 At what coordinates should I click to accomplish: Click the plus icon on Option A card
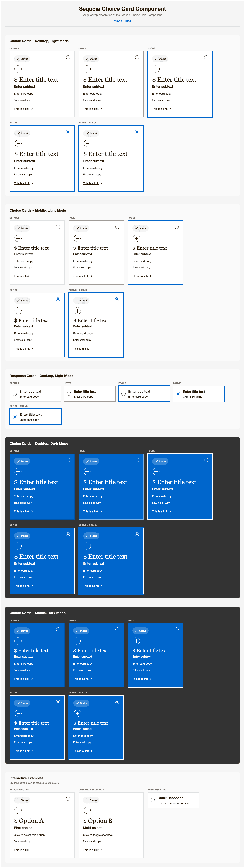[x=18, y=810]
